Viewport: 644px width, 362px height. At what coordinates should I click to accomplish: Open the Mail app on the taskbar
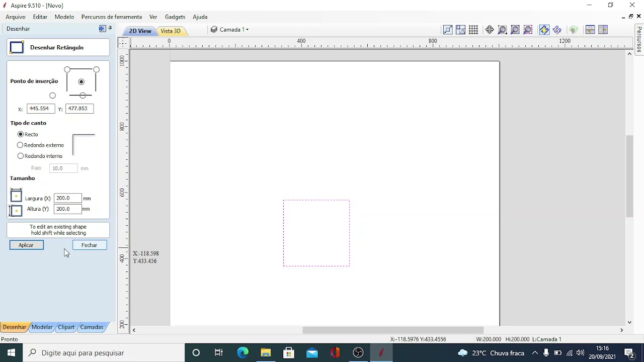[312, 352]
